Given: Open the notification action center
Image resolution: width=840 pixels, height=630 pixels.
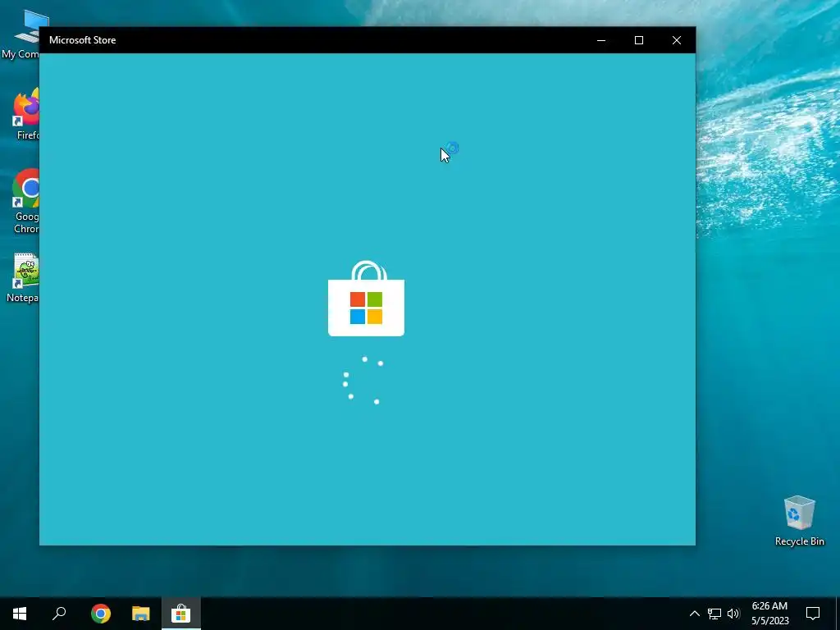Looking at the screenshot, I should coord(813,614).
